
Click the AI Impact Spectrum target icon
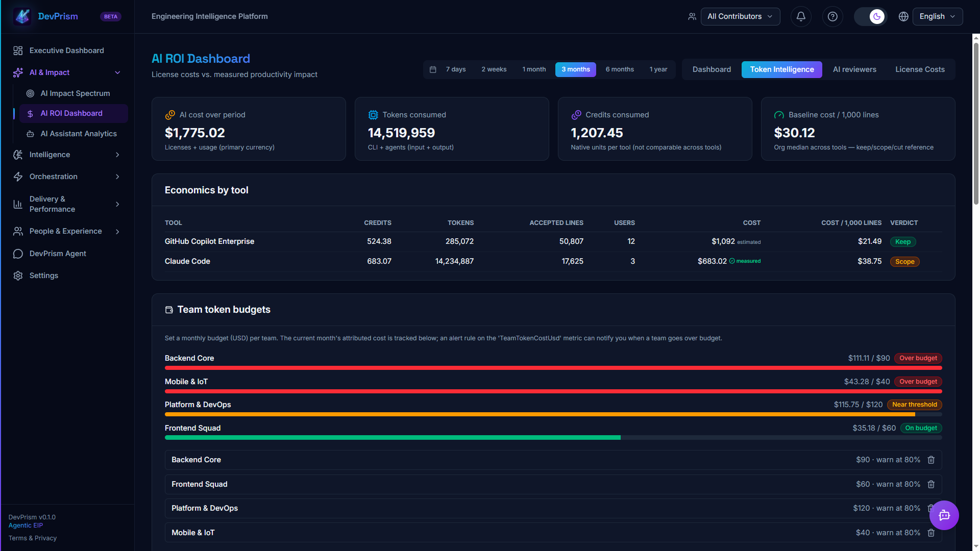pyautogui.click(x=30, y=93)
